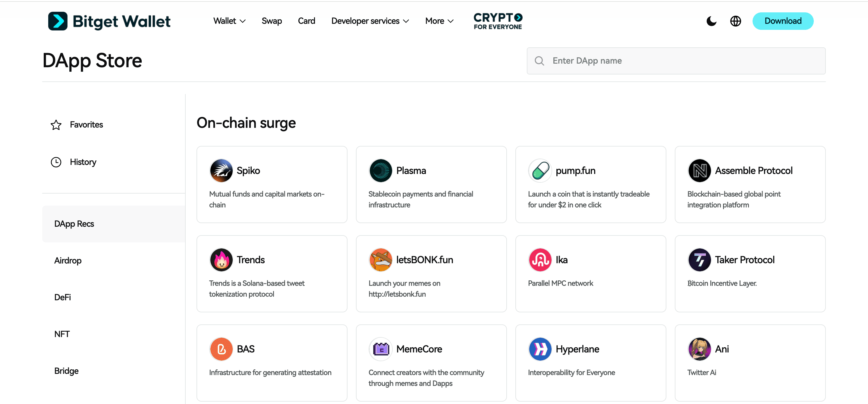This screenshot has width=868, height=404.
Task: Open the letsBONK.fun dog icon
Action: tap(380, 260)
